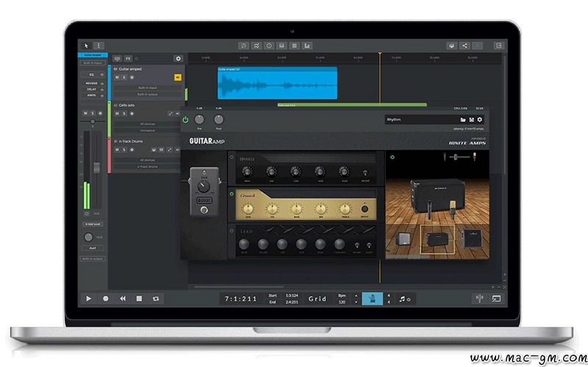This screenshot has height=367, width=588.
Task: Arm record on n-Track Drums track
Action: (132, 150)
